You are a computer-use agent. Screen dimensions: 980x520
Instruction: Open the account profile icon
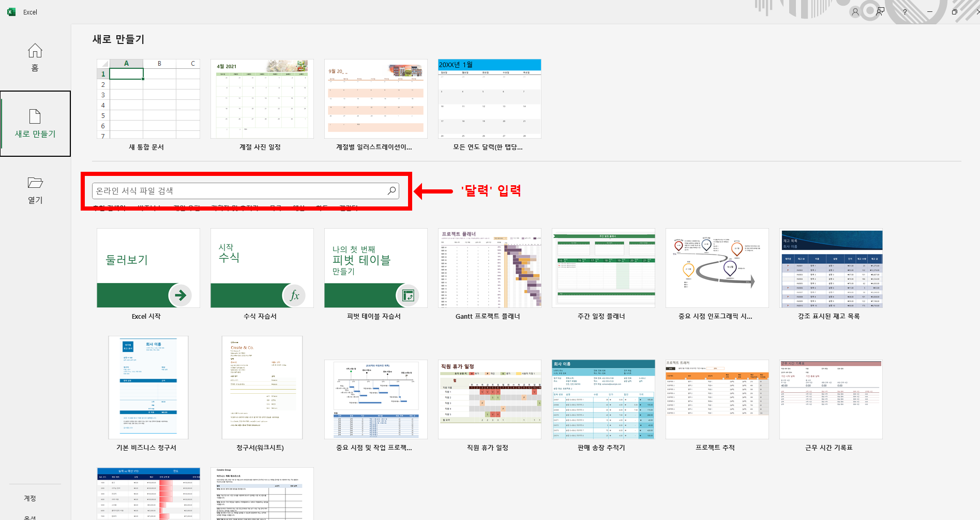pyautogui.click(x=855, y=12)
